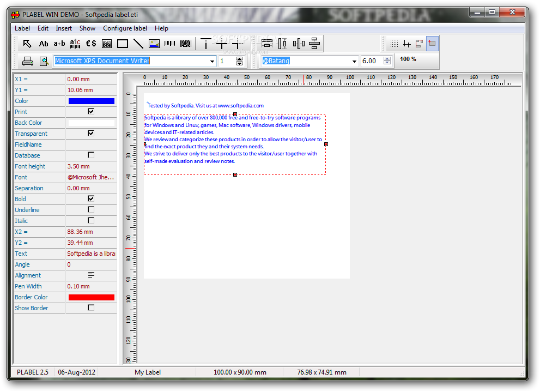Open the Insert menu

64,28
